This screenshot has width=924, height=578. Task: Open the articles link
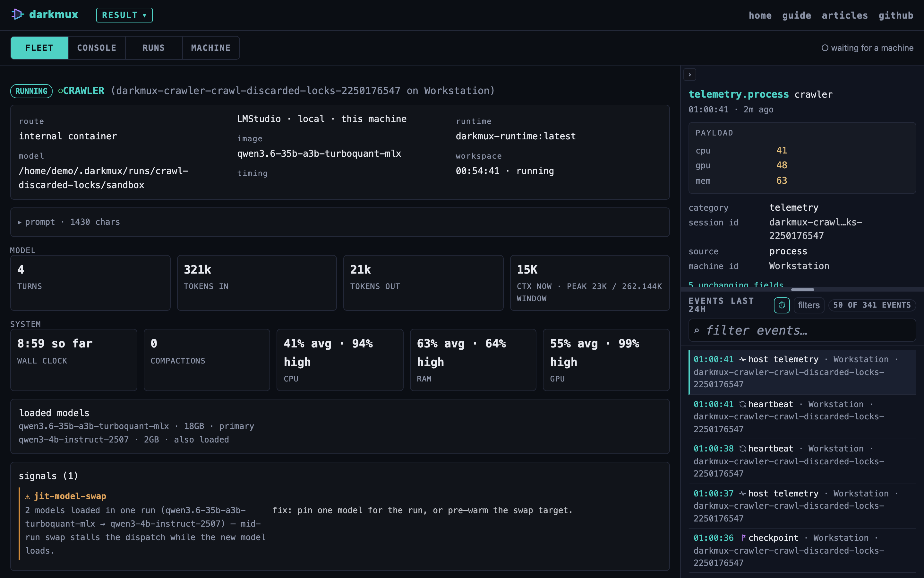[x=844, y=15]
